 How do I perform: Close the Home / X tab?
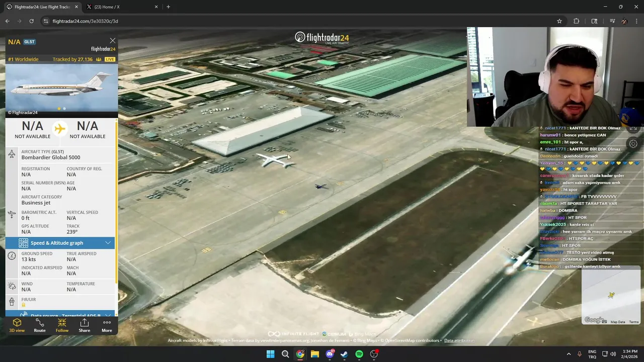156,7
